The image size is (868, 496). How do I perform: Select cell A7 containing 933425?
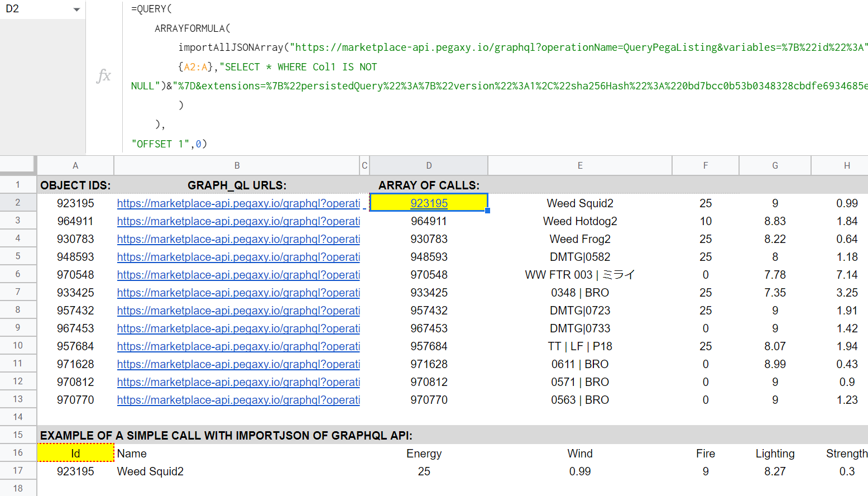(75, 293)
